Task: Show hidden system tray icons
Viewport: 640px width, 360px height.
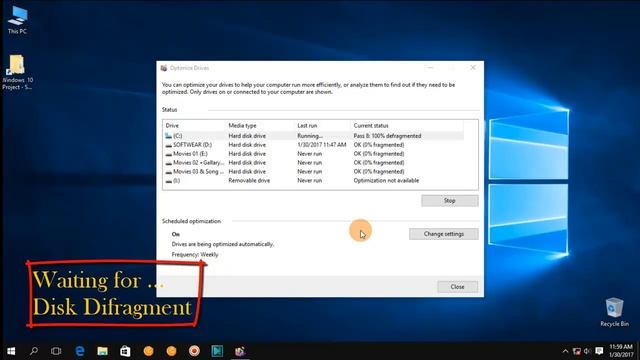Action: pyautogui.click(x=565, y=351)
